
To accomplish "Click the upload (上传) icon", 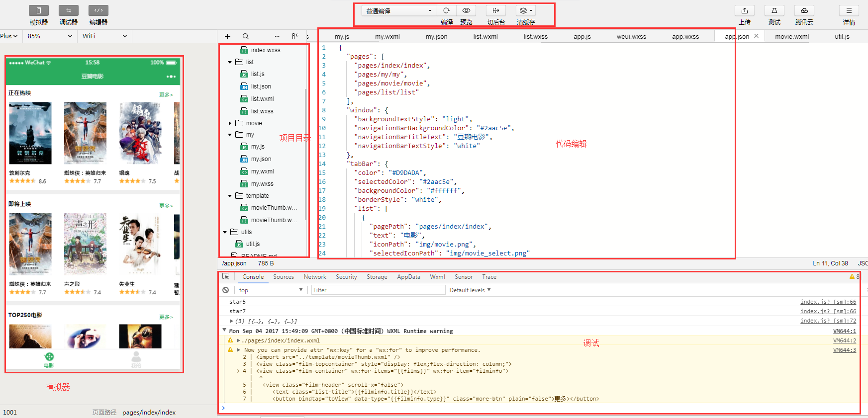I will [x=745, y=10].
